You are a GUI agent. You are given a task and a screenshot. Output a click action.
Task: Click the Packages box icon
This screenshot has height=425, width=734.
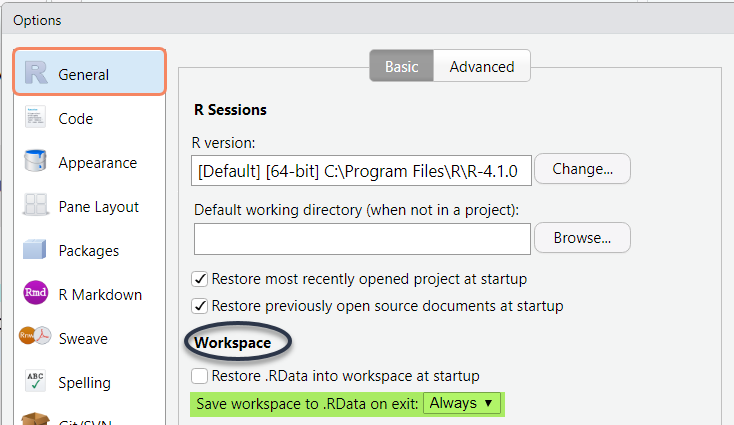click(36, 250)
